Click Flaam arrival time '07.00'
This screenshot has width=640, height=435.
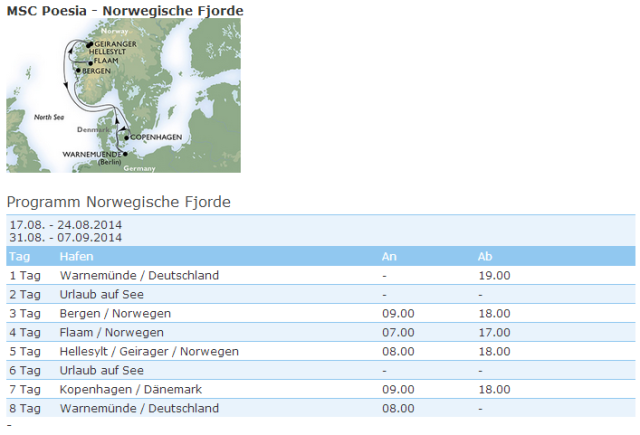398,332
